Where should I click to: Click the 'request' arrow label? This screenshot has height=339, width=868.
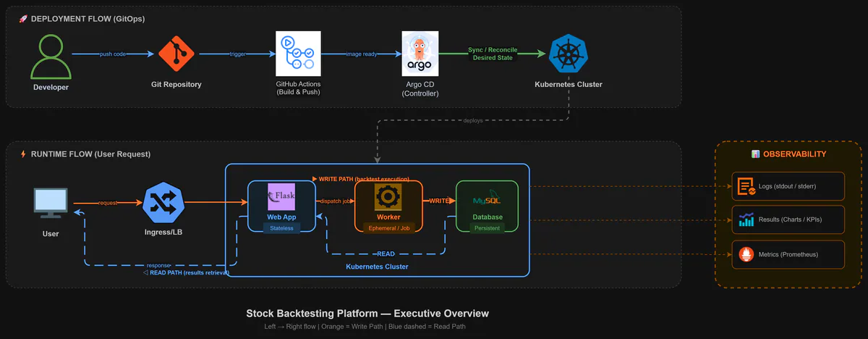(x=108, y=203)
